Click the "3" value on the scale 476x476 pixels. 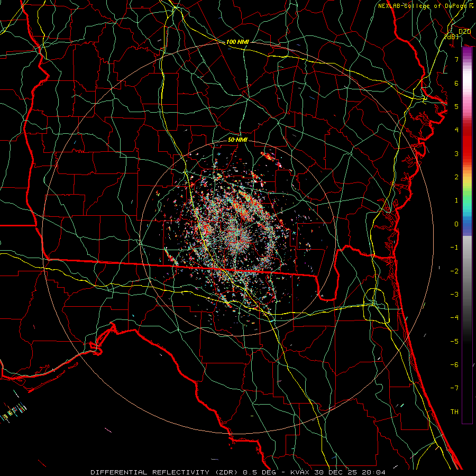456,153
